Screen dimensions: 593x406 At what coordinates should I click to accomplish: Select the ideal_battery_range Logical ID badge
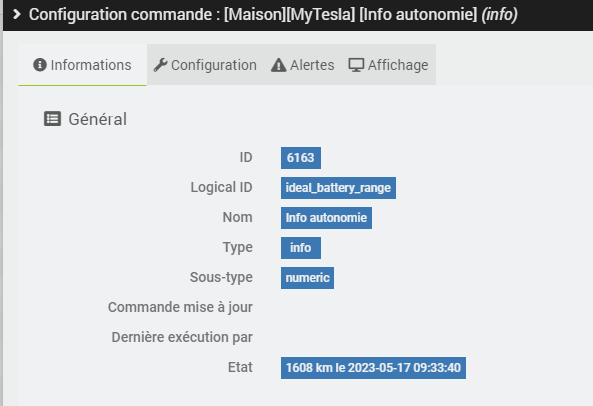pos(338,188)
